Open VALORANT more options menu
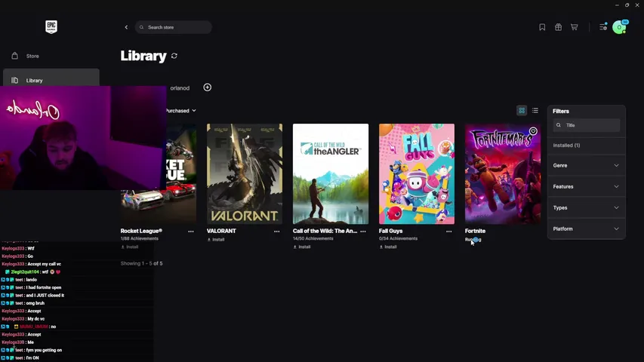 click(277, 232)
